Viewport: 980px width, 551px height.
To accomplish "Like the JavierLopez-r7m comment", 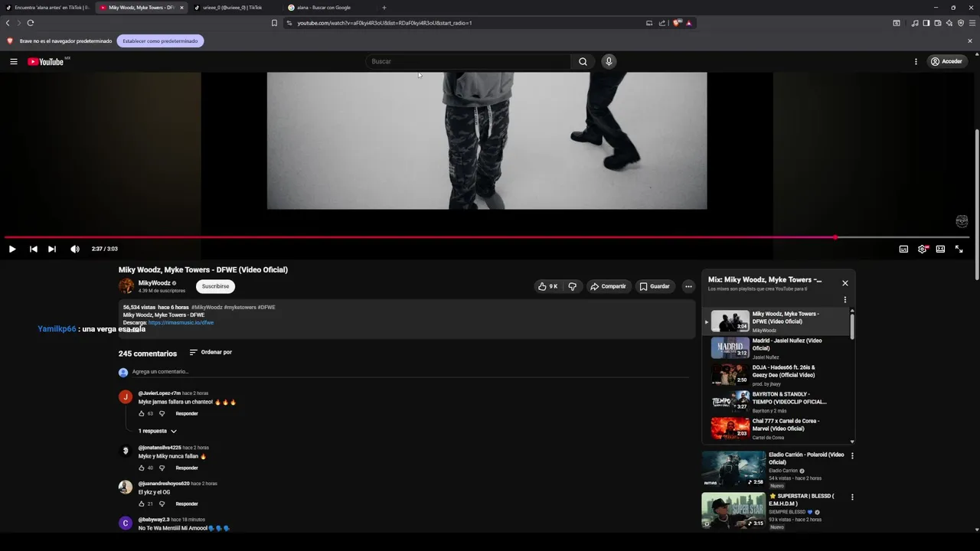I will (x=142, y=413).
